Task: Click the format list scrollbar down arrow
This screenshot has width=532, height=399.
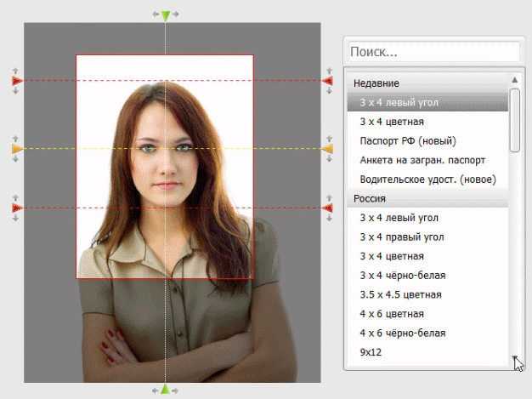Action: coord(515,359)
